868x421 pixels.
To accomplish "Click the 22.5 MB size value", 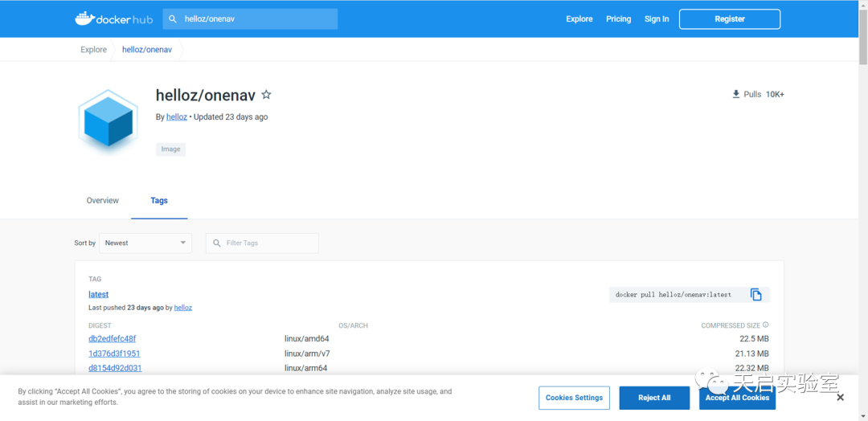I will [754, 338].
